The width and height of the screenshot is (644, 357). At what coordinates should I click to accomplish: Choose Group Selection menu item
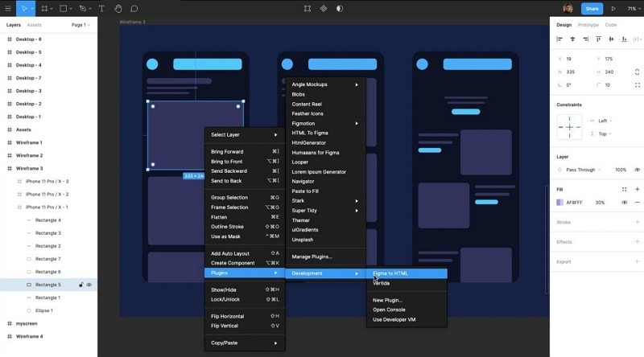[245, 197]
